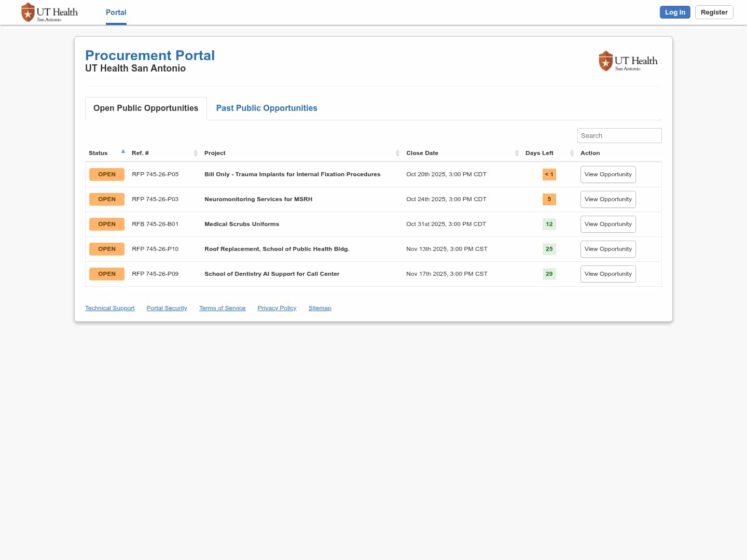This screenshot has height=560, width=747.
Task: Sort by Days Left column arrows
Action: tap(572, 153)
